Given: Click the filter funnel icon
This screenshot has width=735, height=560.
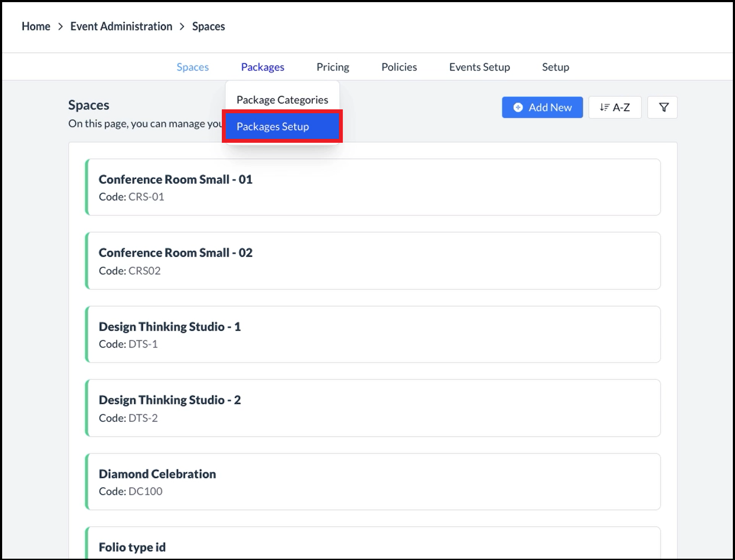Looking at the screenshot, I should pos(663,107).
